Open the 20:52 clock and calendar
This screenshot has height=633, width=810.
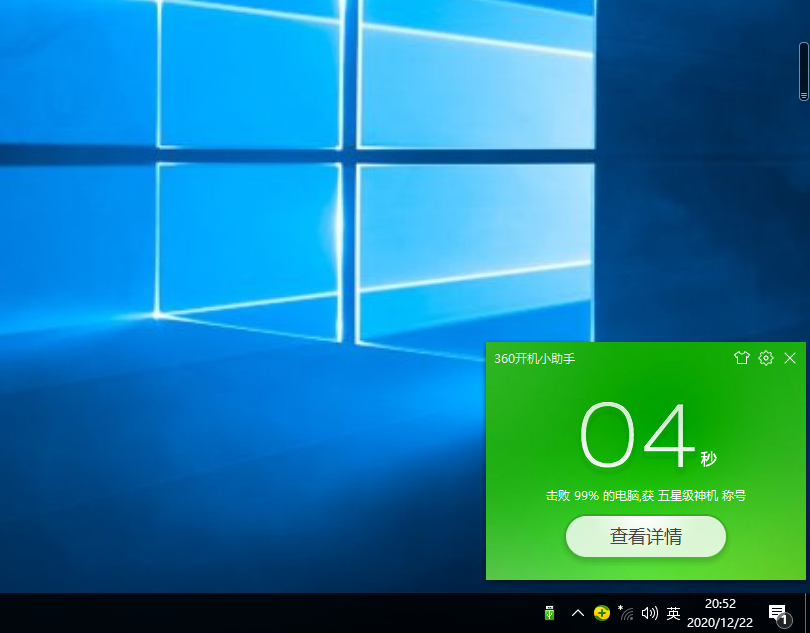(720, 613)
